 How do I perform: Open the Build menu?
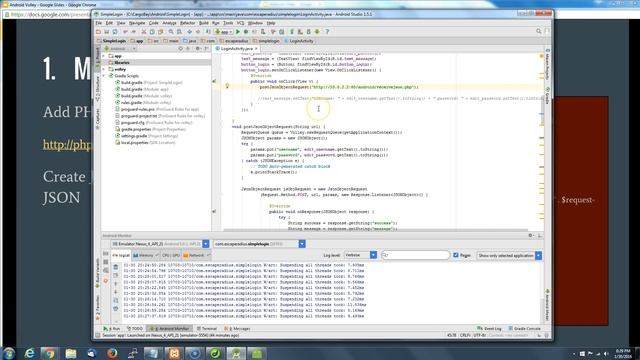click(204, 23)
